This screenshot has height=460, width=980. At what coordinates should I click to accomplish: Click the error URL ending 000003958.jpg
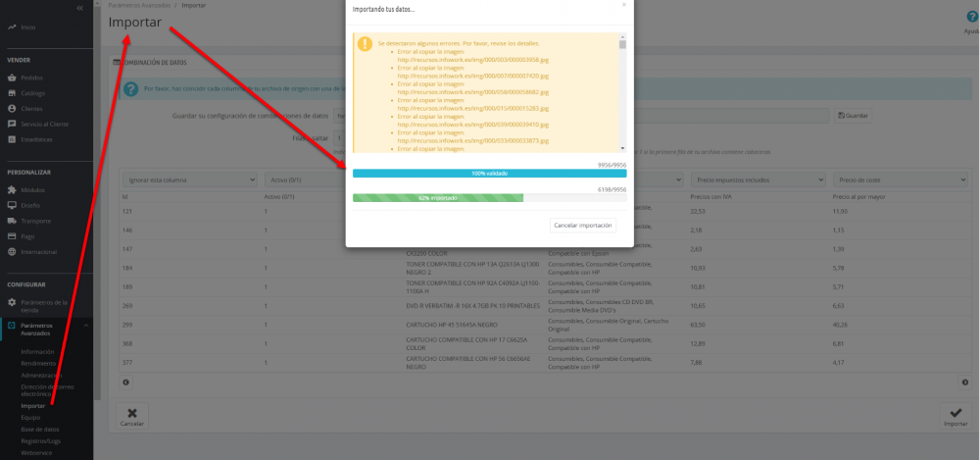[473, 60]
